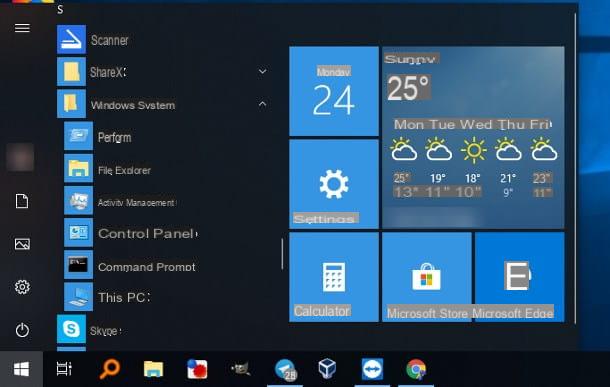Open the Monday 24 calendar tile

coord(334,91)
